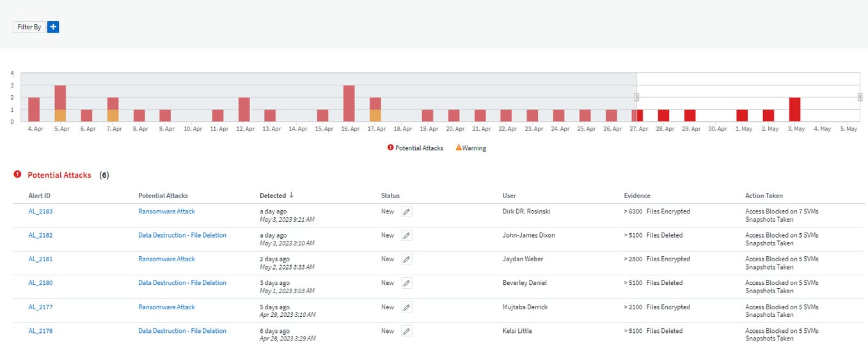Image resolution: width=868 pixels, height=352 pixels.
Task: Edit status for Kelsi Little's alert
Action: [407, 331]
